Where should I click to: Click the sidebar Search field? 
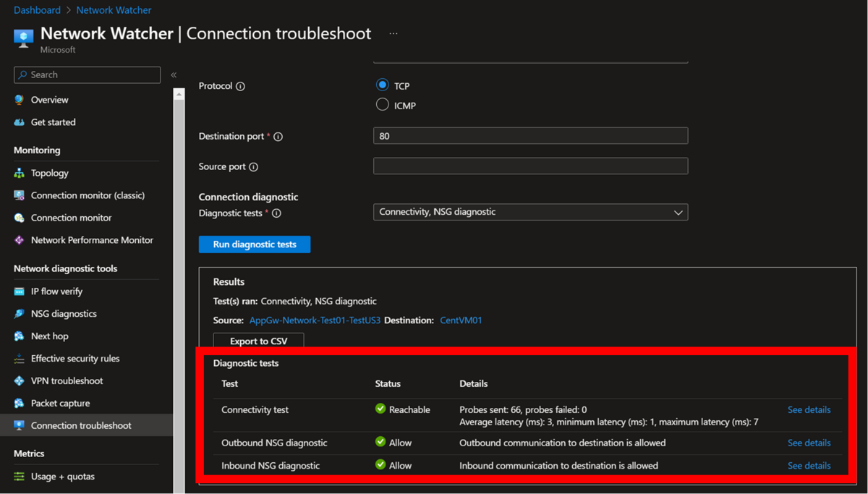pos(87,74)
